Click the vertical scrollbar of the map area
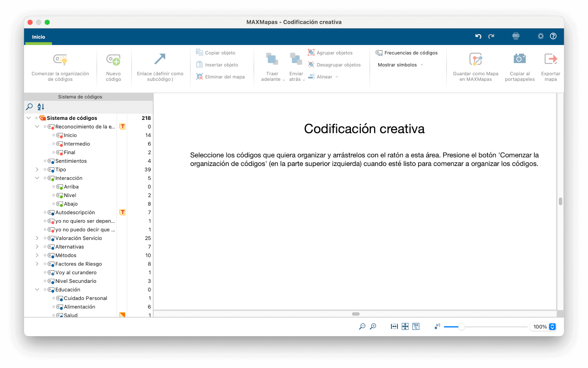 [x=560, y=201]
